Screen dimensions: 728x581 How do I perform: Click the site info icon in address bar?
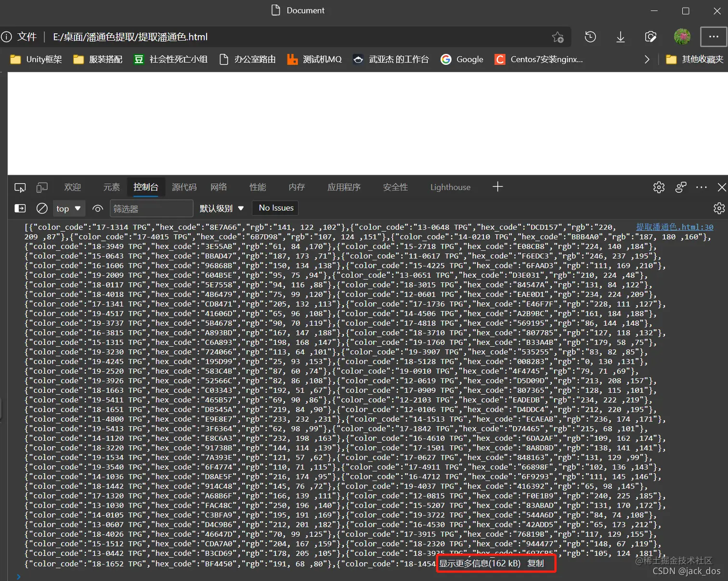pyautogui.click(x=6, y=37)
